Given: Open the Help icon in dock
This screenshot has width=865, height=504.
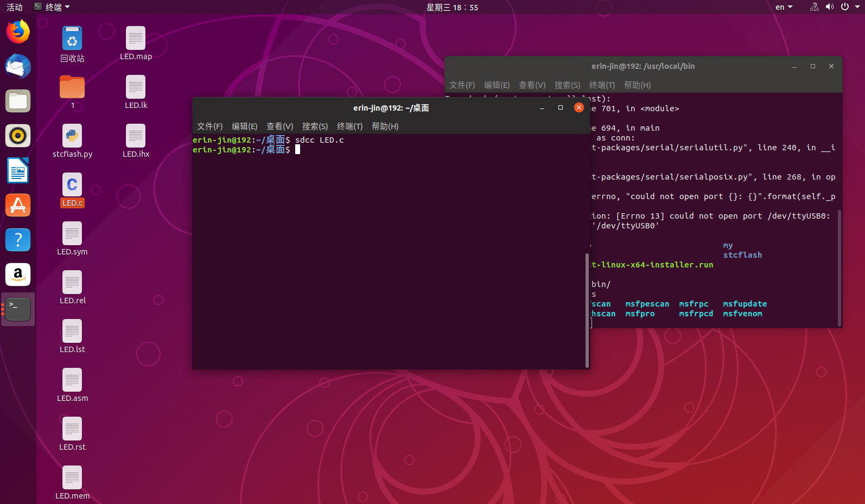Looking at the screenshot, I should (18, 240).
